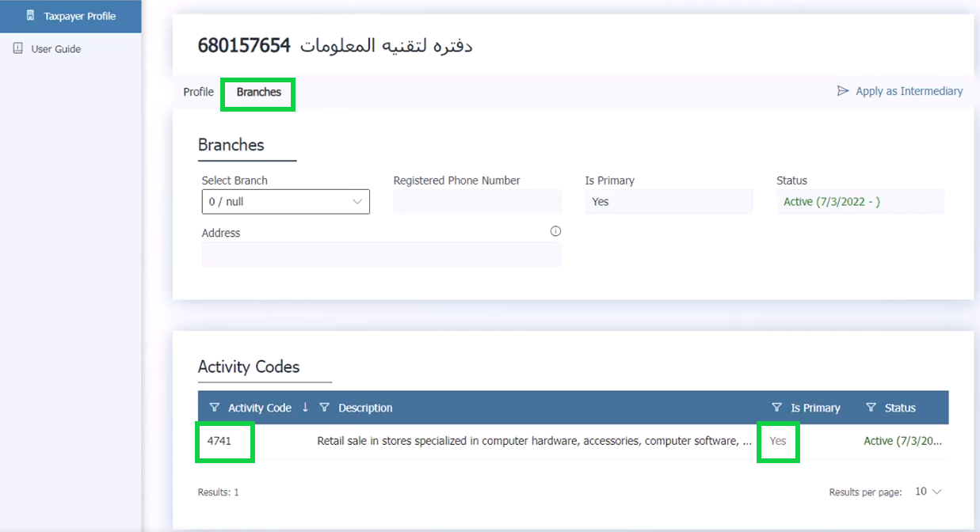Click the Branches section heading
The height and width of the screenshot is (532, 980).
click(231, 145)
